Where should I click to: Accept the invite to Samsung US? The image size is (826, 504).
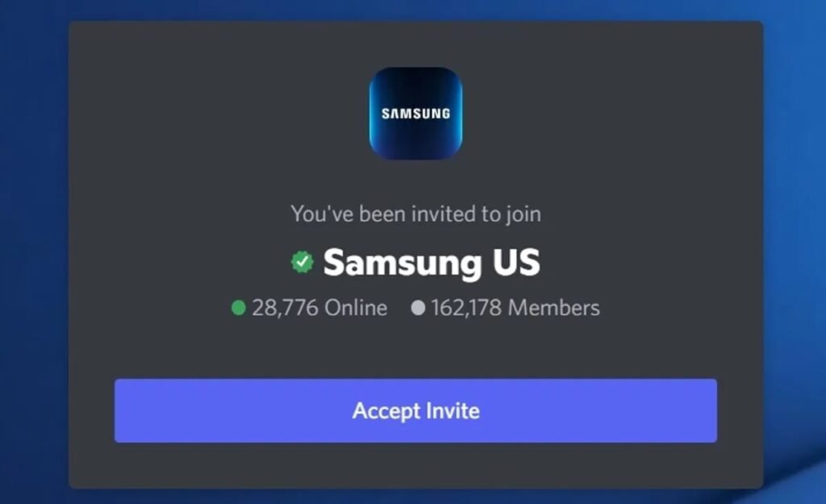tap(415, 410)
